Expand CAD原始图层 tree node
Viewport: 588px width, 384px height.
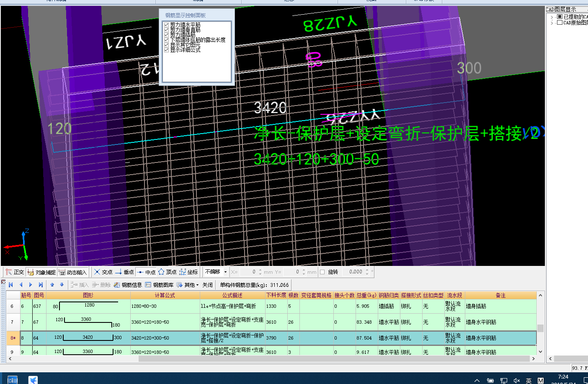coord(552,23)
